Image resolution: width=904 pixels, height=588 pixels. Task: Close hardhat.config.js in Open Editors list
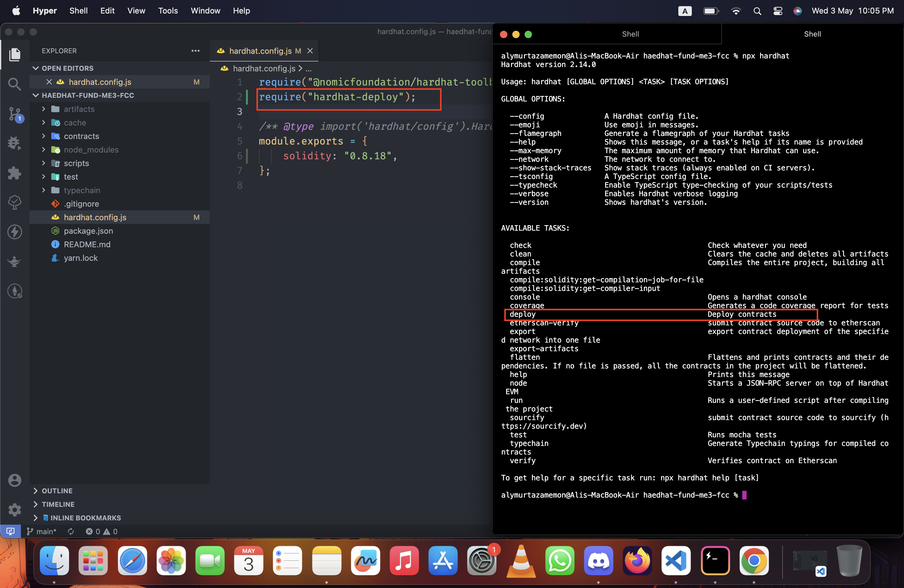point(49,82)
